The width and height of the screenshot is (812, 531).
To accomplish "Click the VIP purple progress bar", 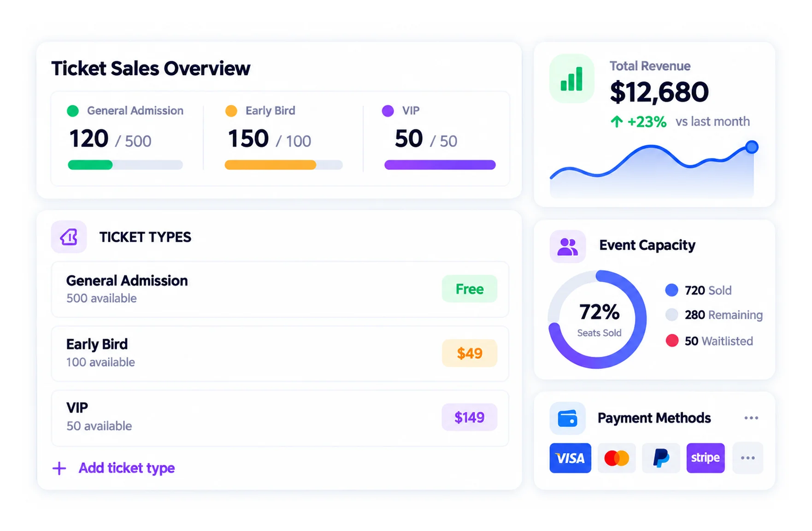I will [440, 165].
